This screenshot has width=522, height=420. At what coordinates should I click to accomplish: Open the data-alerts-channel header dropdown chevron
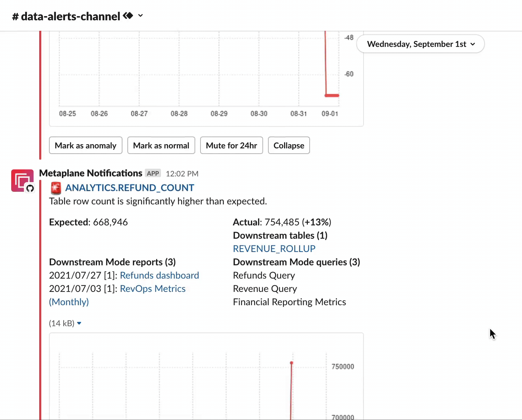(140, 16)
